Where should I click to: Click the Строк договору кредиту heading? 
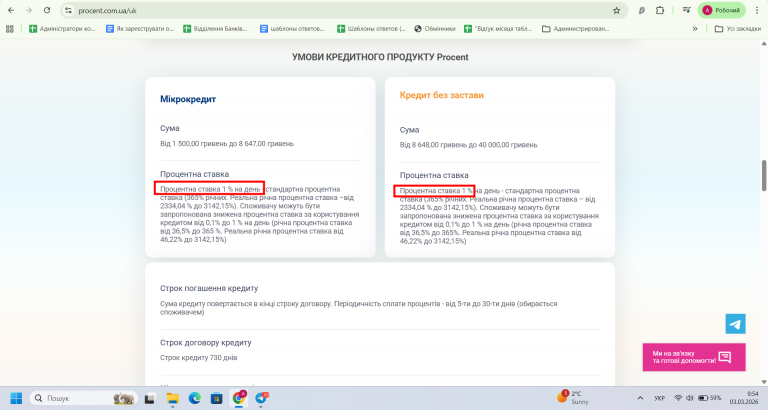tap(206, 342)
